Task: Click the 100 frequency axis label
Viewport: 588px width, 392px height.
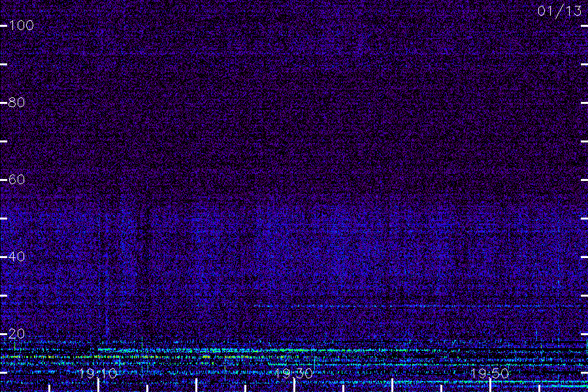Action: (22, 25)
